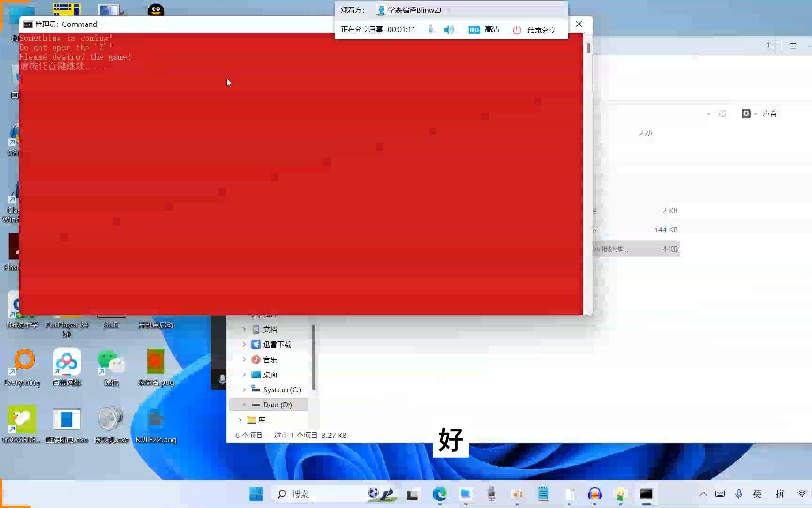The image size is (812, 508).
Task: Open the Command console icon in taskbar
Action: pos(647,494)
